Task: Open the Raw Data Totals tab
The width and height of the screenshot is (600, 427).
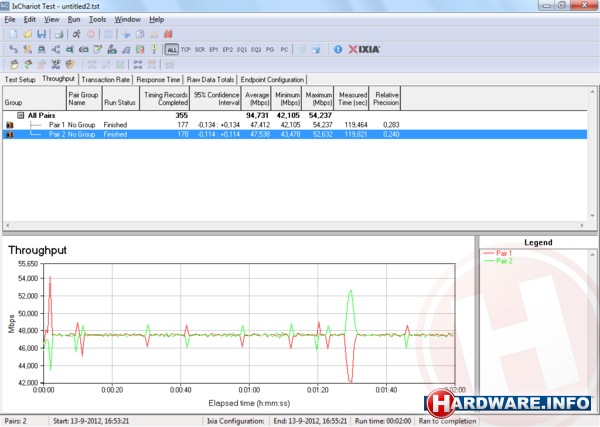Action: [x=210, y=80]
